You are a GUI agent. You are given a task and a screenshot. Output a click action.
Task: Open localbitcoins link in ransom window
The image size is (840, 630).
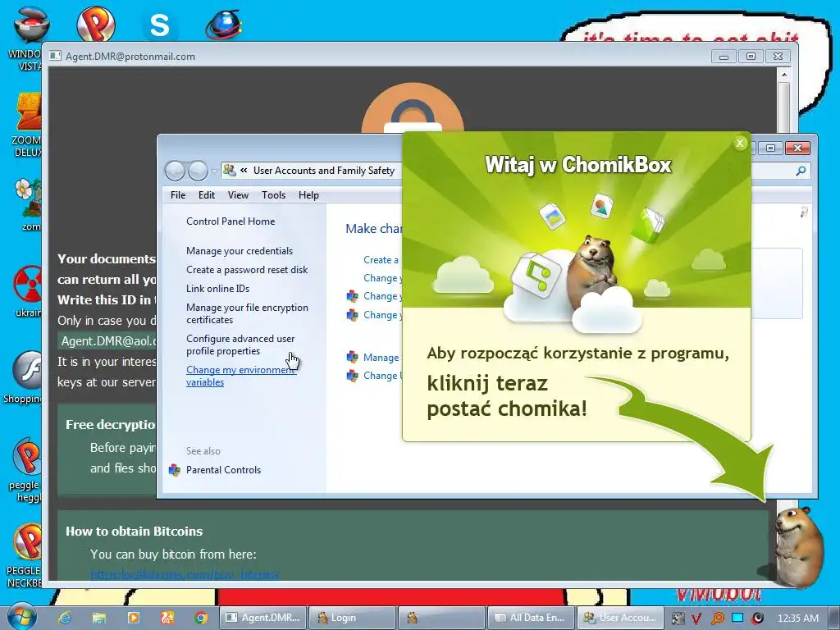[x=185, y=575]
